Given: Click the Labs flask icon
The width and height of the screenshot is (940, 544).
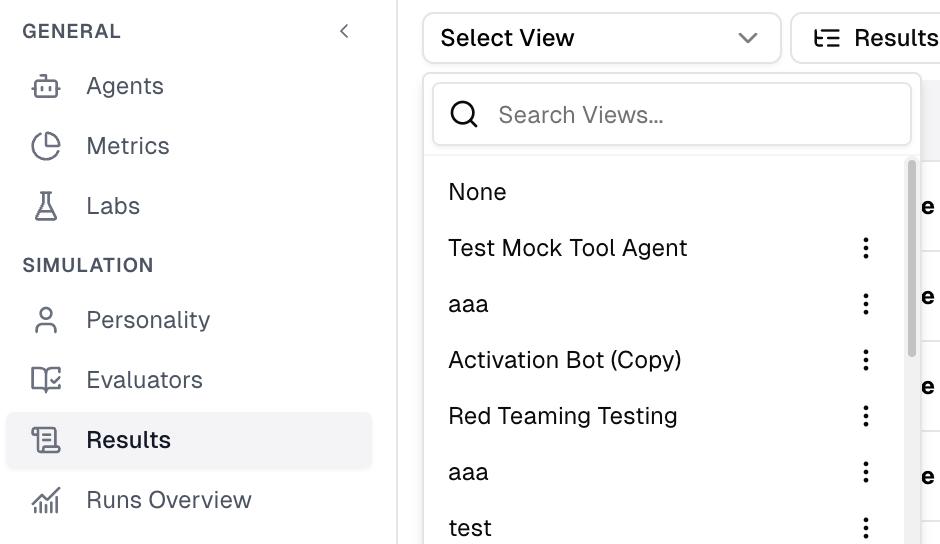Looking at the screenshot, I should (46, 207).
